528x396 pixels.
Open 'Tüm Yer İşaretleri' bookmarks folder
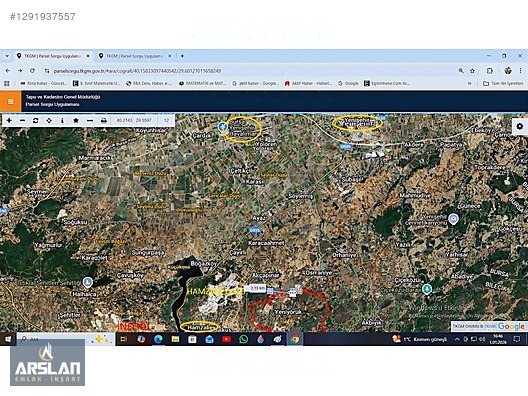tap(503, 83)
